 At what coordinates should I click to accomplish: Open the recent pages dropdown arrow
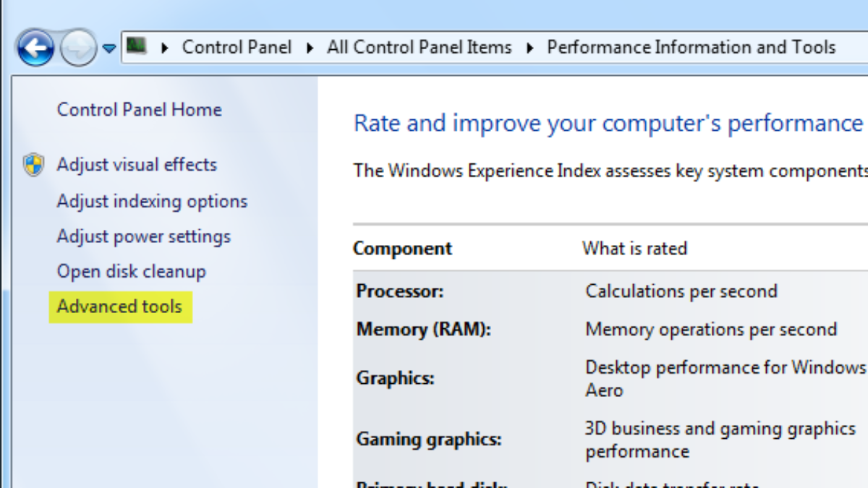coord(109,49)
